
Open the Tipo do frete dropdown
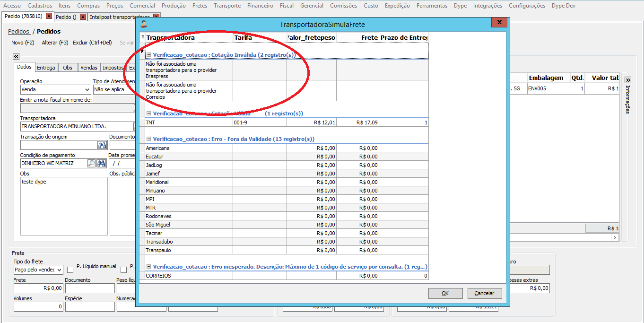click(59, 270)
